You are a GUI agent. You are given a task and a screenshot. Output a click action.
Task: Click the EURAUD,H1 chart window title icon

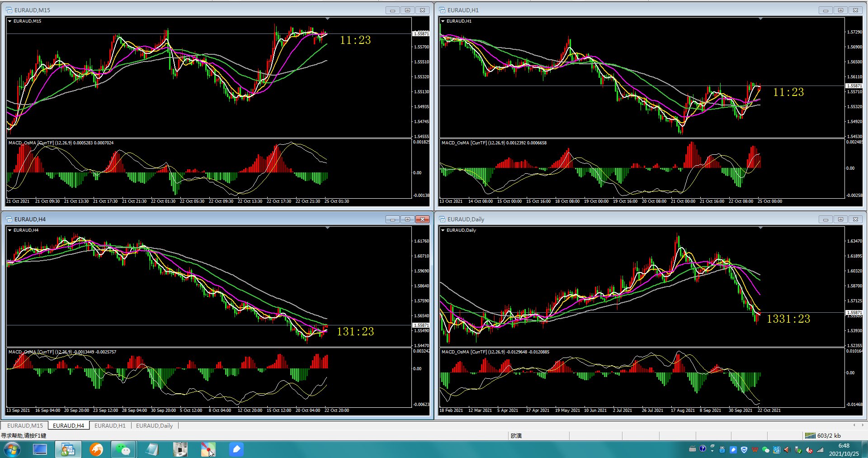click(442, 10)
